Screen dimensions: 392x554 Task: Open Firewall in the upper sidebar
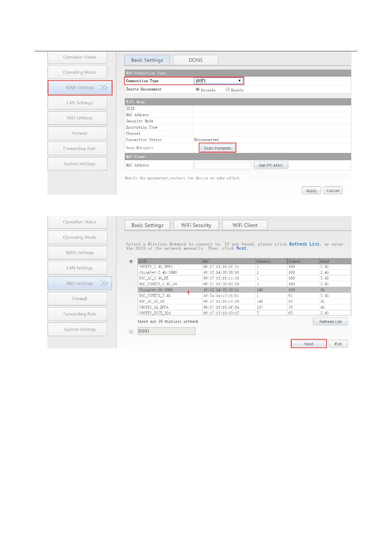pos(77,133)
